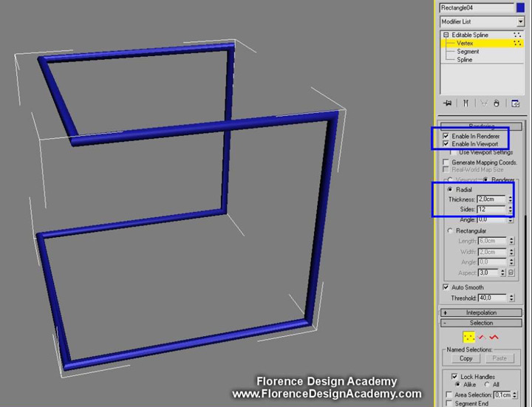Click the aspect lock icon
Image resolution: width=532 pixels, height=407 pixels.
click(x=511, y=273)
